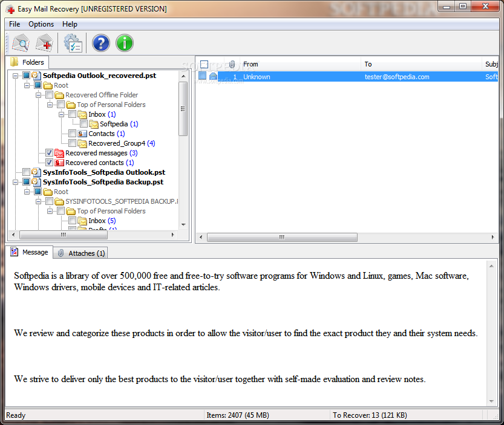This screenshot has height=425, width=504.
Task: Toggle the Inbox (1) checkbox
Action: (x=73, y=114)
